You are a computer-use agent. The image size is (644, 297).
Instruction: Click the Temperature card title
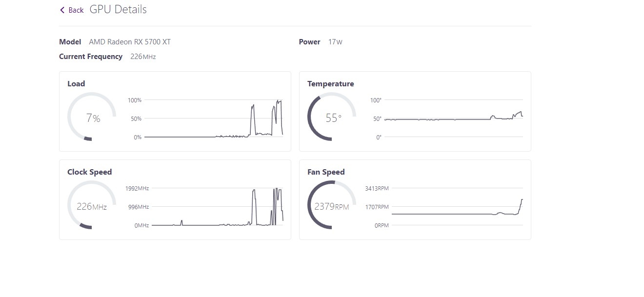(331, 84)
